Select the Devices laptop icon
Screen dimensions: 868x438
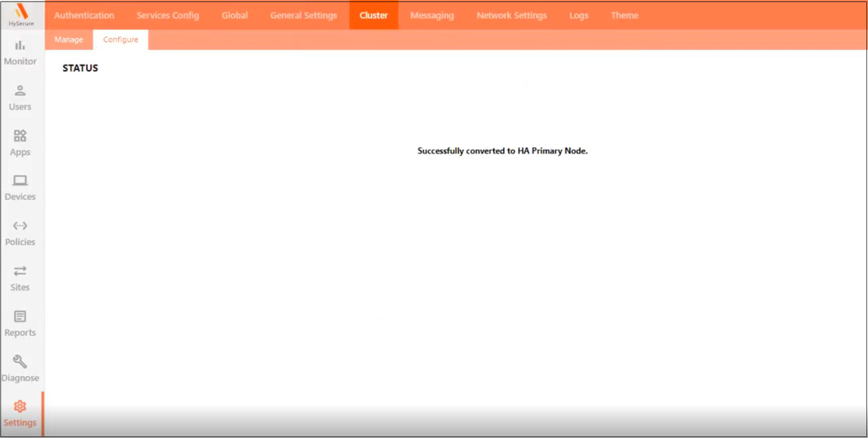click(x=20, y=181)
